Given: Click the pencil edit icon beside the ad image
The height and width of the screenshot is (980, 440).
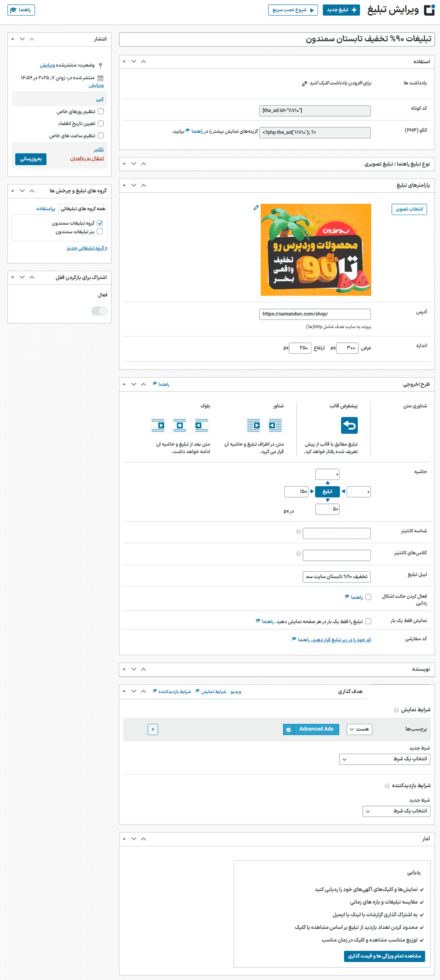Looking at the screenshot, I should point(256,207).
